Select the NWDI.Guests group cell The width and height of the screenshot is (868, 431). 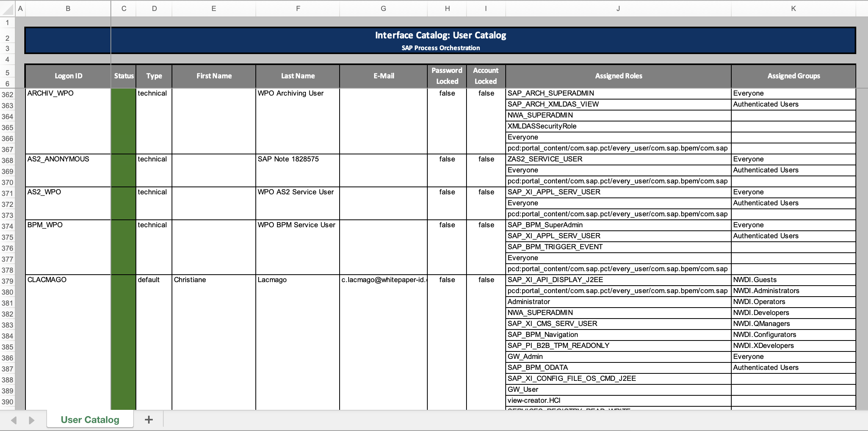[x=794, y=280]
